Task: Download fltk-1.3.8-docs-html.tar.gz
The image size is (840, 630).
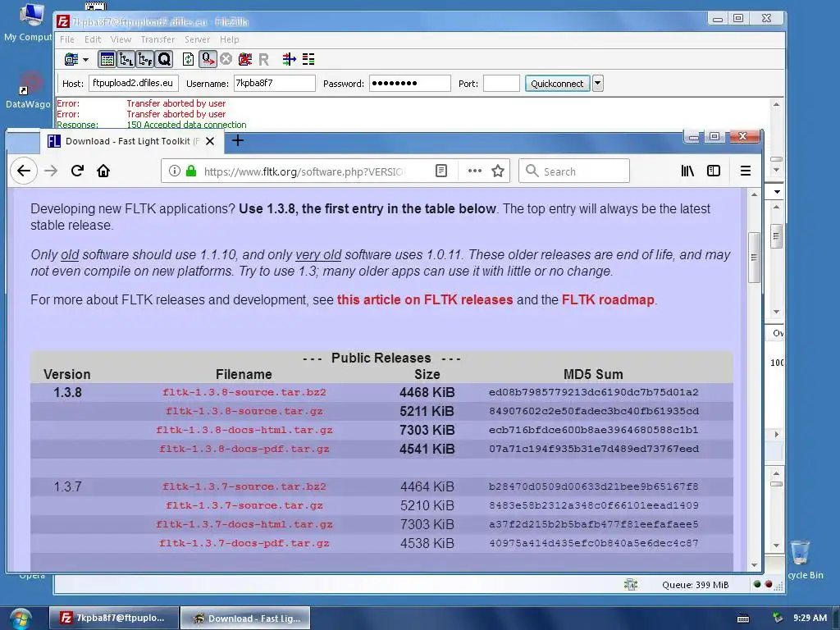Action: click(244, 430)
